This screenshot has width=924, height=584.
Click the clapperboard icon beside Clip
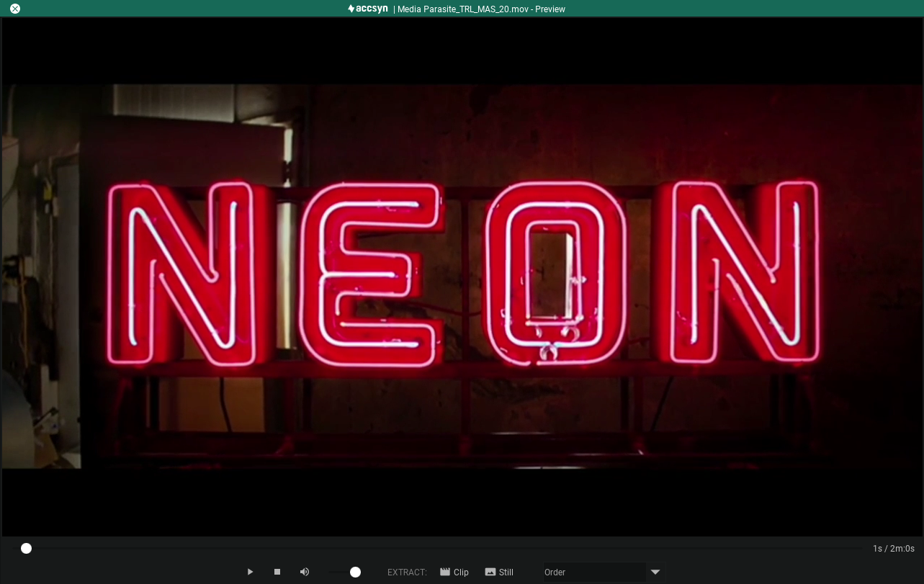445,572
